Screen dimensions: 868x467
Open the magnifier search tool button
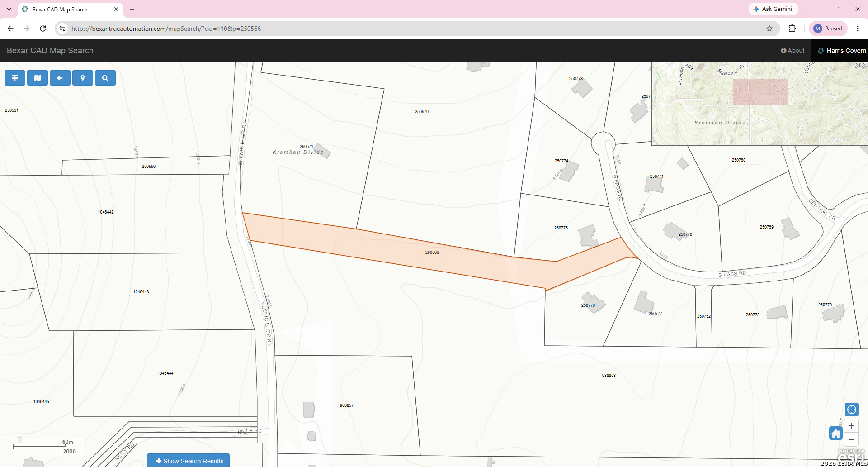coord(105,78)
